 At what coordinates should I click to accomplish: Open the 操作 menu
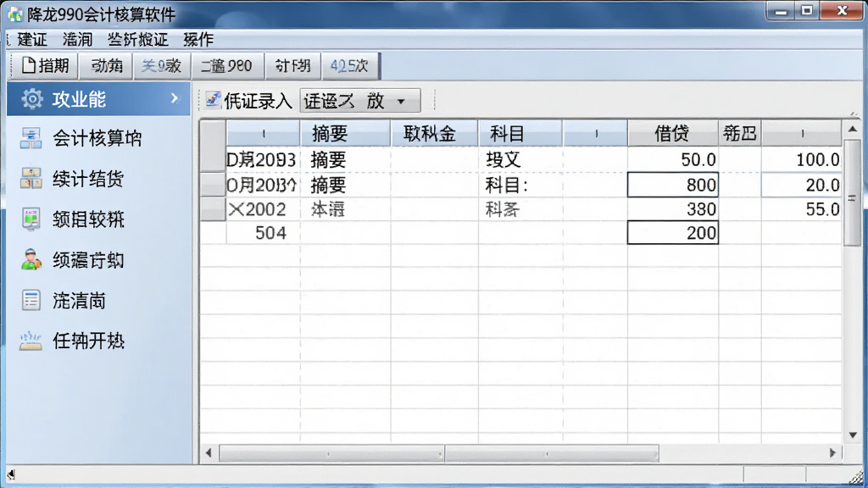(x=198, y=39)
